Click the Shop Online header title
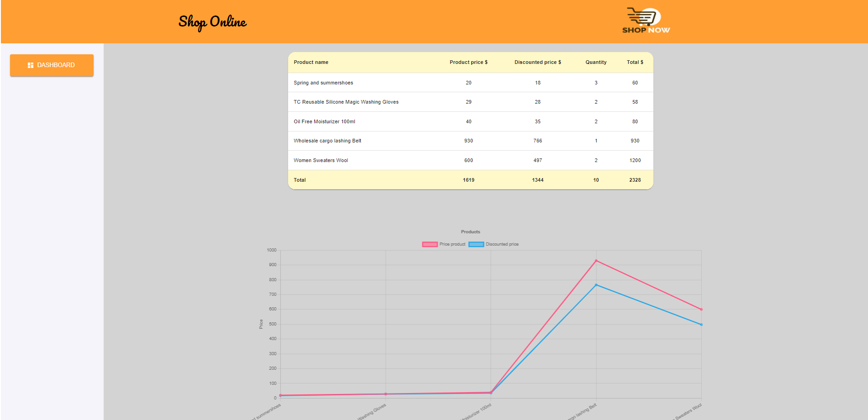The width and height of the screenshot is (868, 420). (x=212, y=21)
